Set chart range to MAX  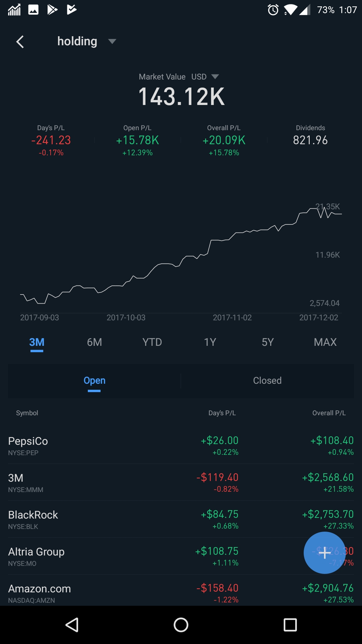(325, 342)
